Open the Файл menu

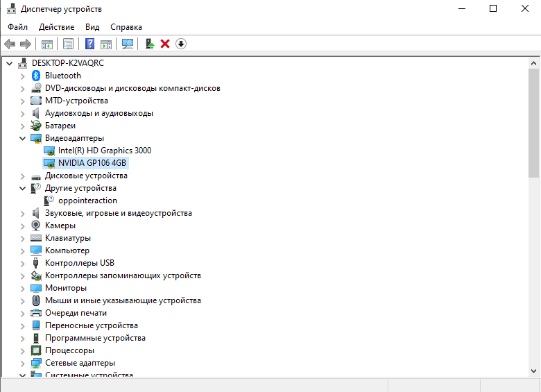coord(17,27)
